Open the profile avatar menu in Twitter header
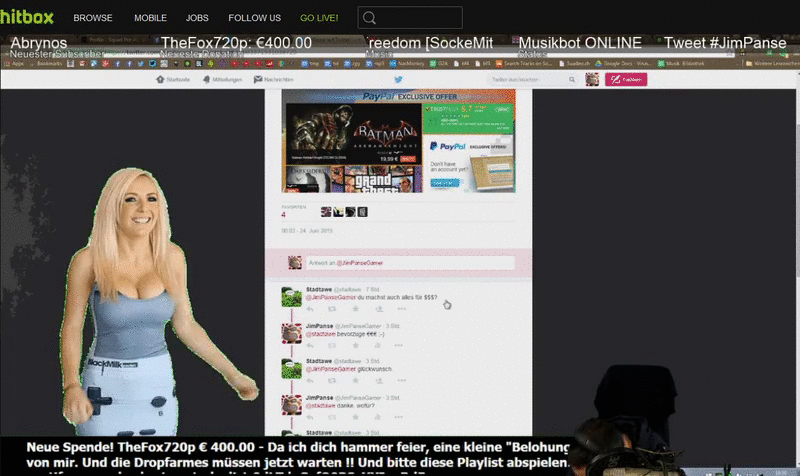 click(592, 80)
